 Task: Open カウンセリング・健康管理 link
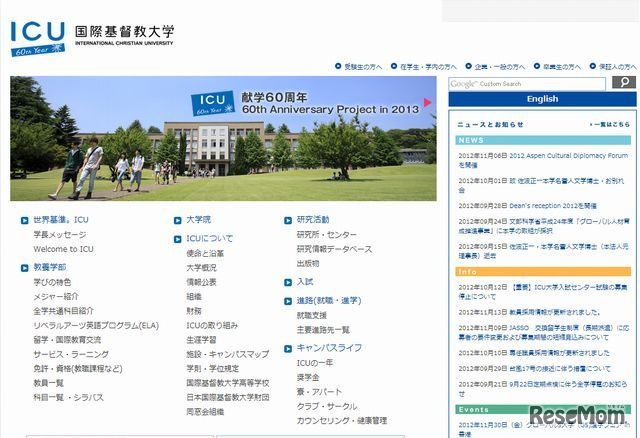tap(342, 420)
